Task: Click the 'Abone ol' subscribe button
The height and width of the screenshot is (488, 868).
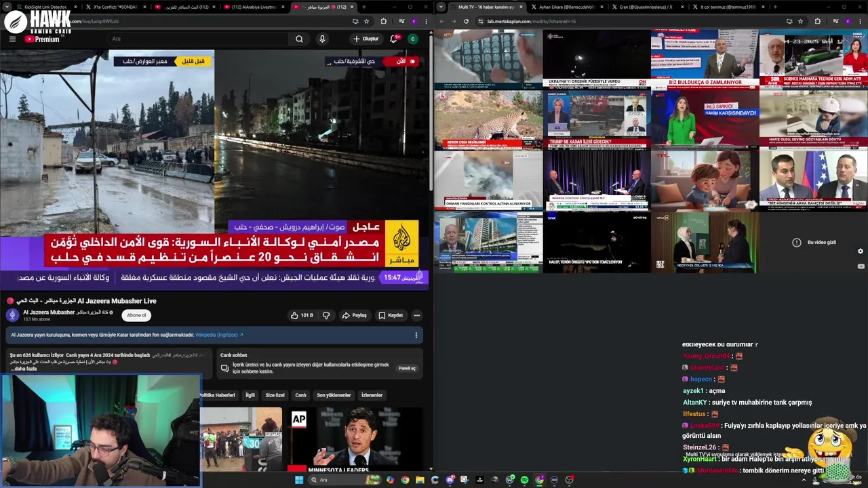Action: pos(136,315)
